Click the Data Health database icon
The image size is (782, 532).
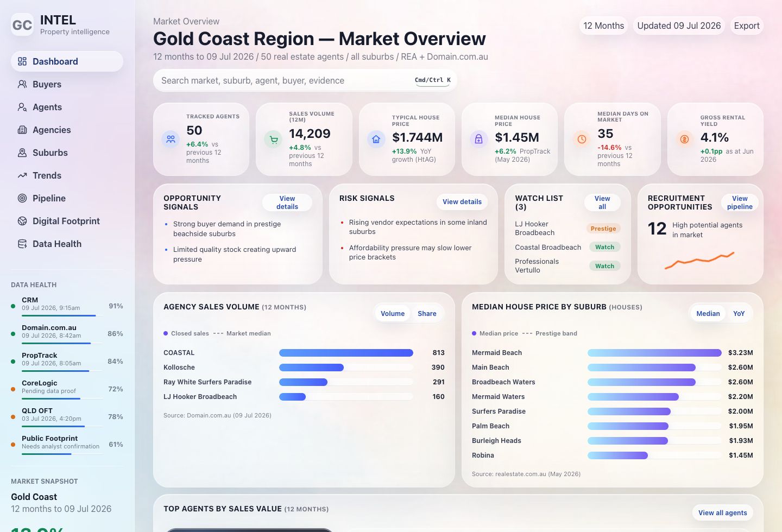pyautogui.click(x=22, y=244)
